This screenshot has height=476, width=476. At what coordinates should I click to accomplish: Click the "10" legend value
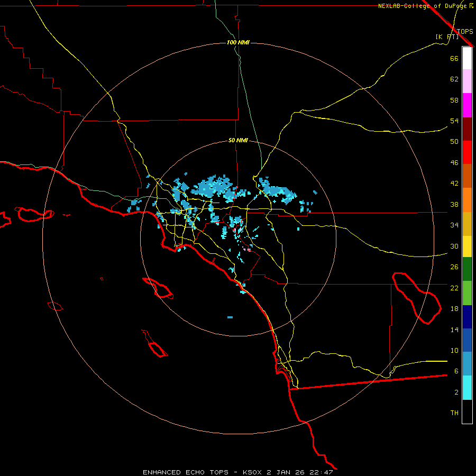[x=454, y=351]
